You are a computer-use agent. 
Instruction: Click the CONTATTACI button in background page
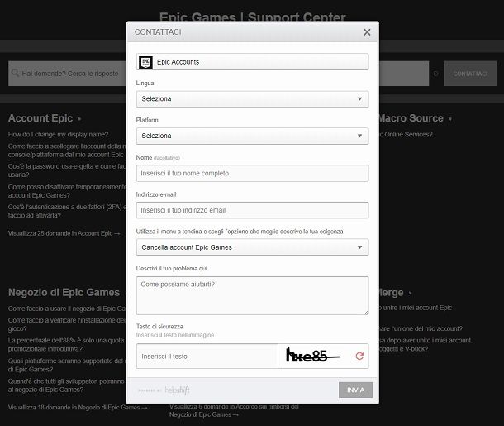point(470,74)
